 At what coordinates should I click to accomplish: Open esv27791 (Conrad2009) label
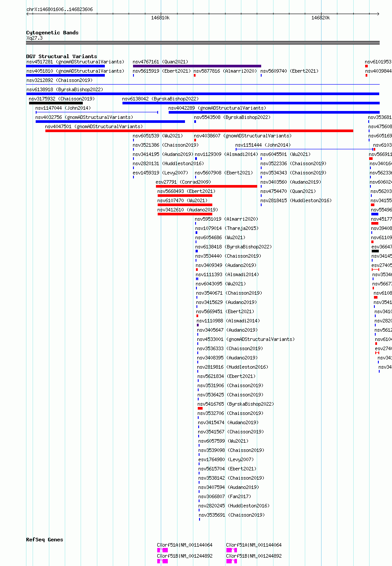184,182
